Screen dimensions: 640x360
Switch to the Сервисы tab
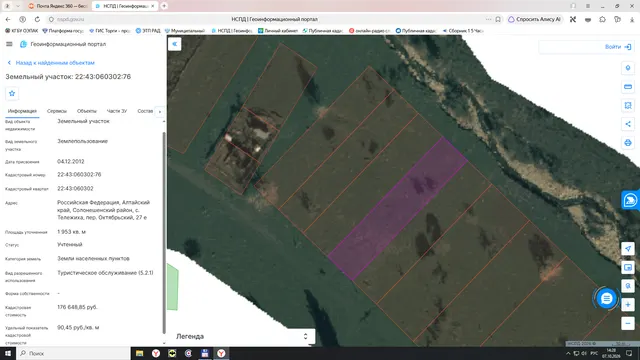(x=57, y=111)
